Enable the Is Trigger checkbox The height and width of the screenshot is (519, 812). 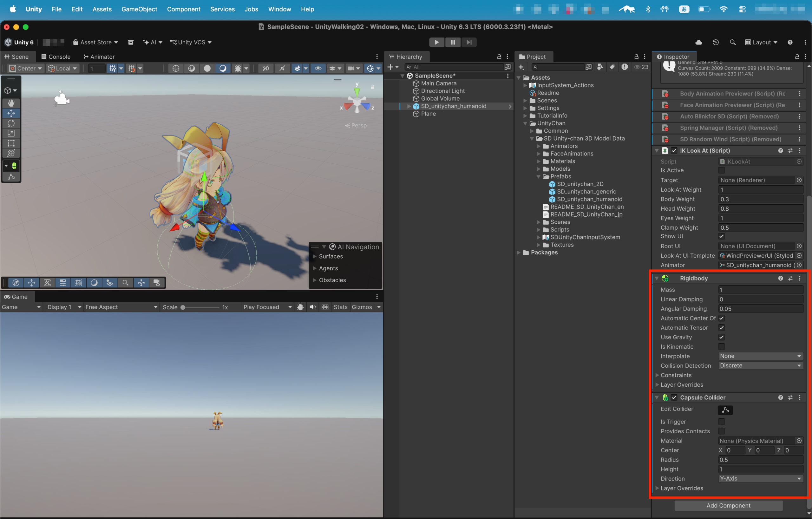point(721,422)
